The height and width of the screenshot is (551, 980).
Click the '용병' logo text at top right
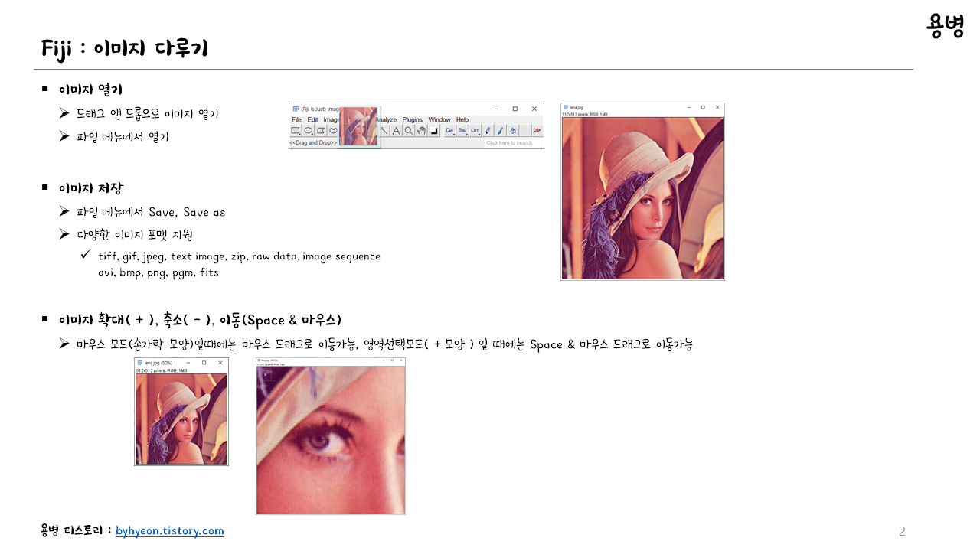coord(945,27)
